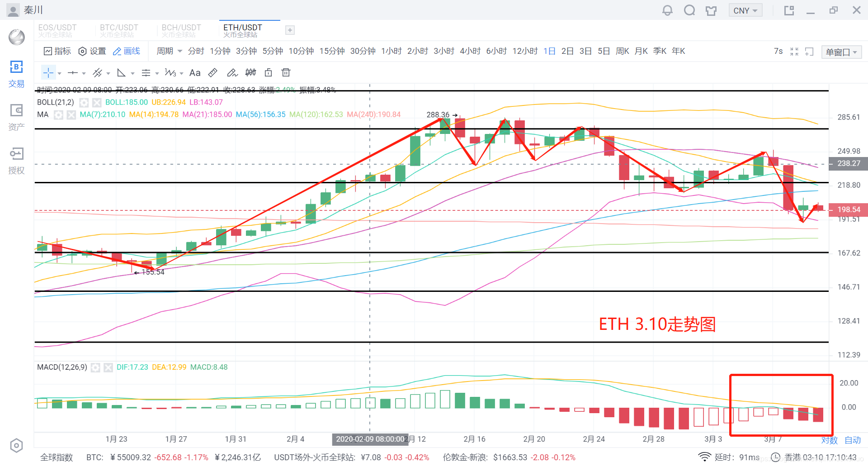Viewport: 868px width, 467px height.
Task: Remove BOLL indicator with X box
Action: (97, 103)
